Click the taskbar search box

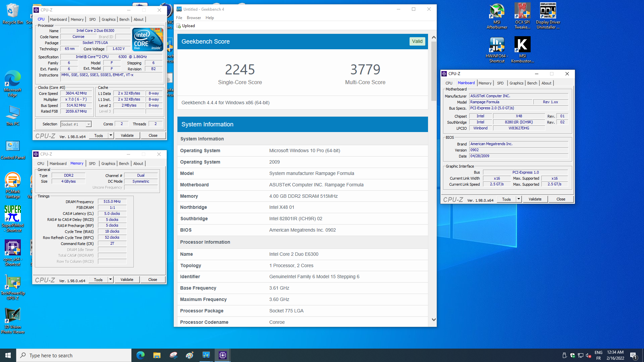(x=74, y=355)
